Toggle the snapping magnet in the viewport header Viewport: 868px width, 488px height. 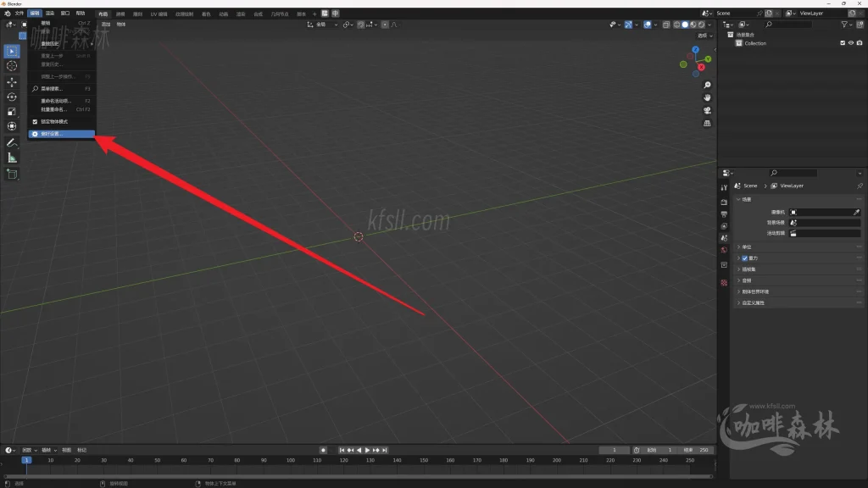point(360,24)
